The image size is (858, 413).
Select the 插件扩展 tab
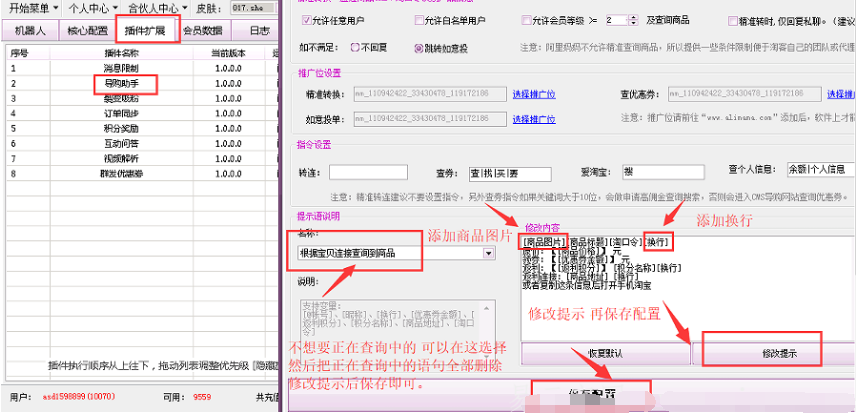145,30
